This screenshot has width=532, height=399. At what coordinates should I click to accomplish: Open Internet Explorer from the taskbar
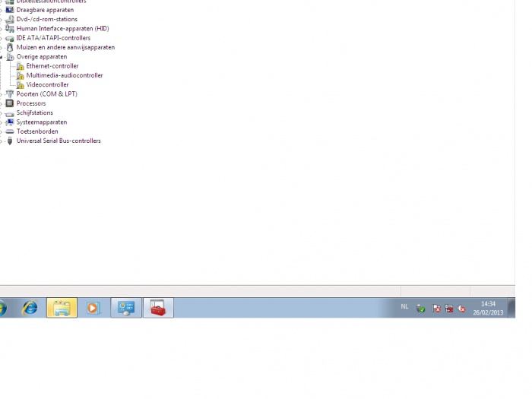click(x=30, y=308)
